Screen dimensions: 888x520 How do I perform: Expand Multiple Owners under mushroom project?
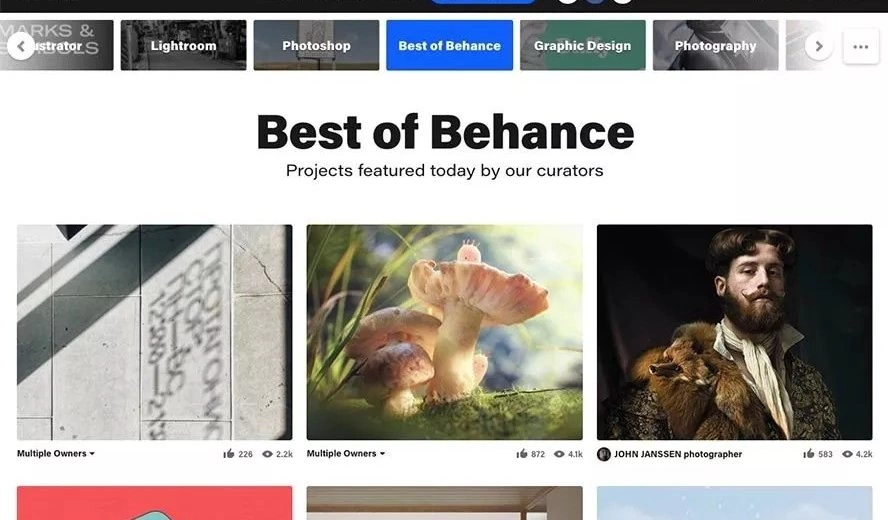tap(346, 454)
